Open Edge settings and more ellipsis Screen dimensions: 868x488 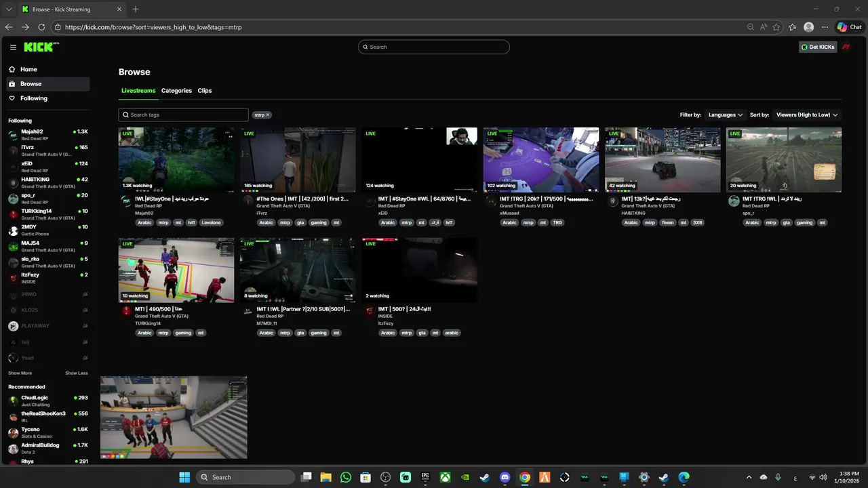pyautogui.click(x=825, y=27)
